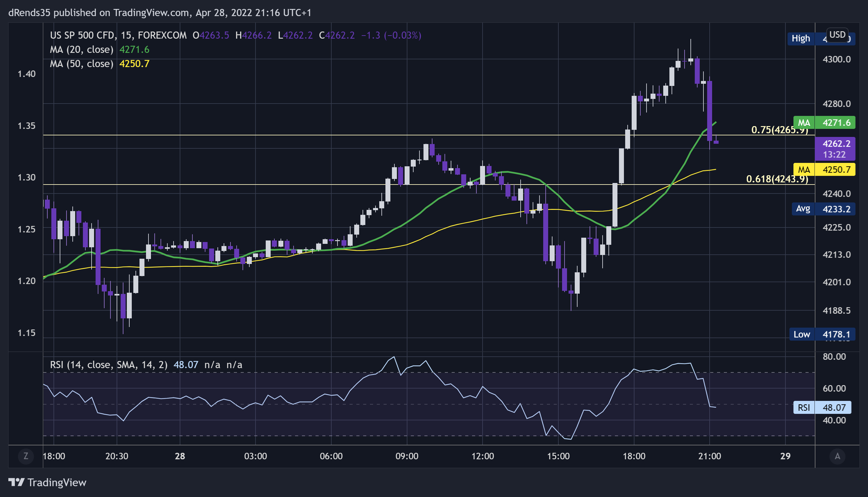Image resolution: width=868 pixels, height=497 pixels.
Task: Click the 28 date label on the time axis
Action: coord(180,457)
